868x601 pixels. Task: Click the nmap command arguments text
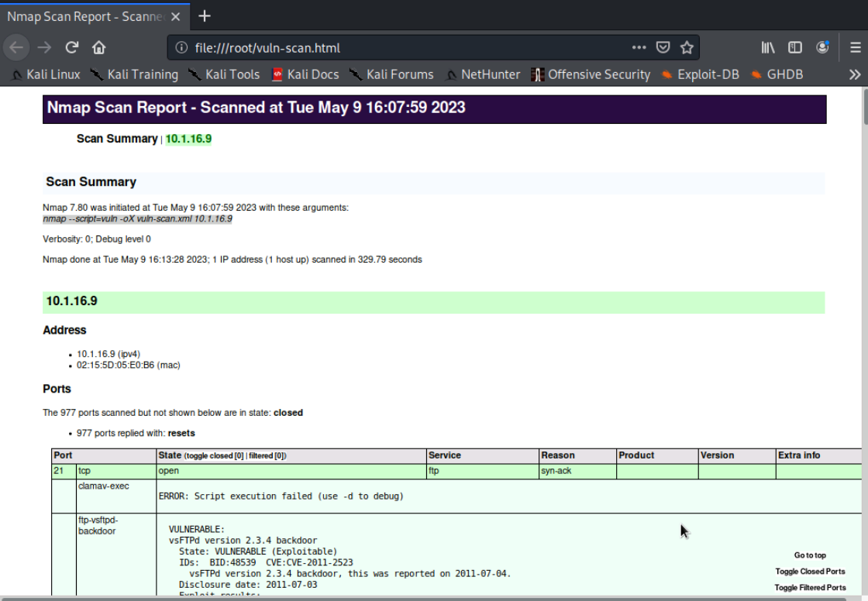[x=137, y=219]
